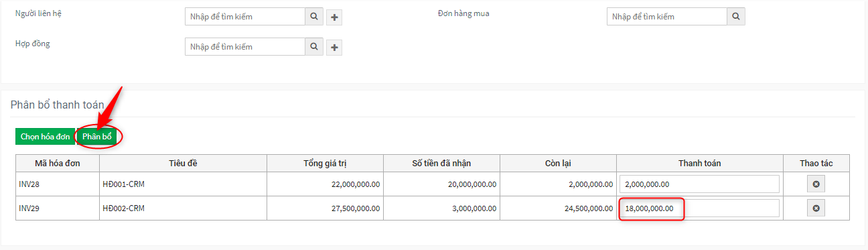This screenshot has height=250, width=868.
Task: Focus the Hợp đồng search field
Action: click(245, 46)
